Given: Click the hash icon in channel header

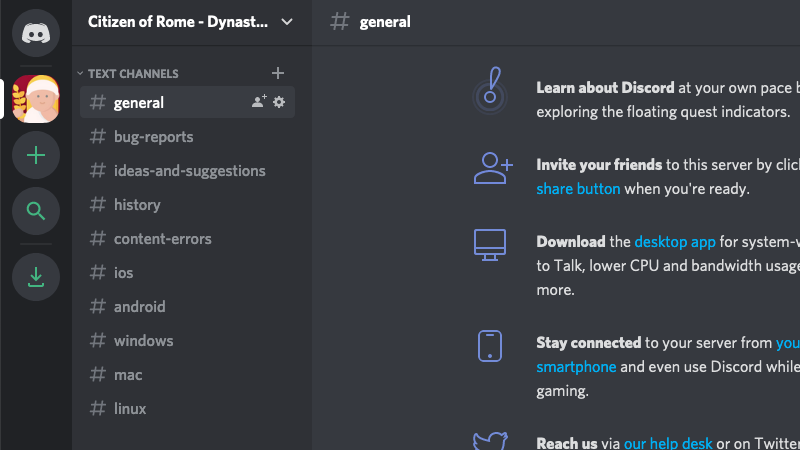Looking at the screenshot, I should pyautogui.click(x=340, y=21).
